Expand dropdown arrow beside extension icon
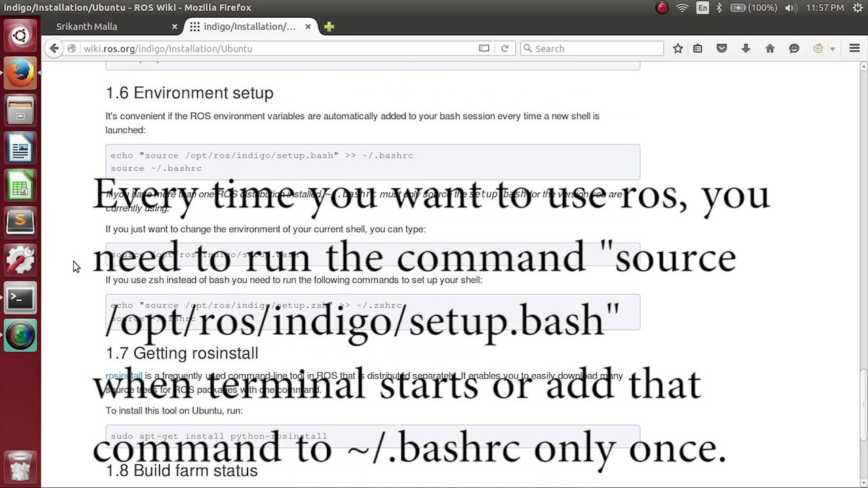 click(833, 49)
